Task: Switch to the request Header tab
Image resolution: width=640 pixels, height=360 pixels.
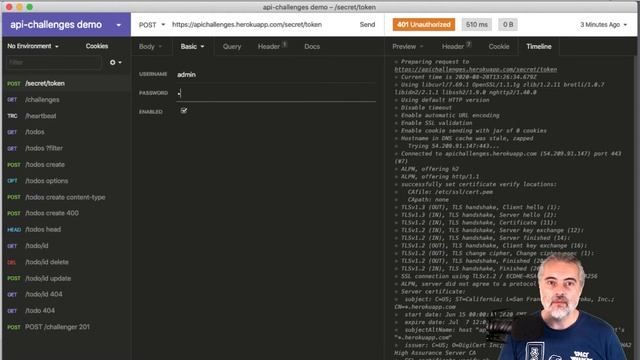Action: click(x=272, y=47)
